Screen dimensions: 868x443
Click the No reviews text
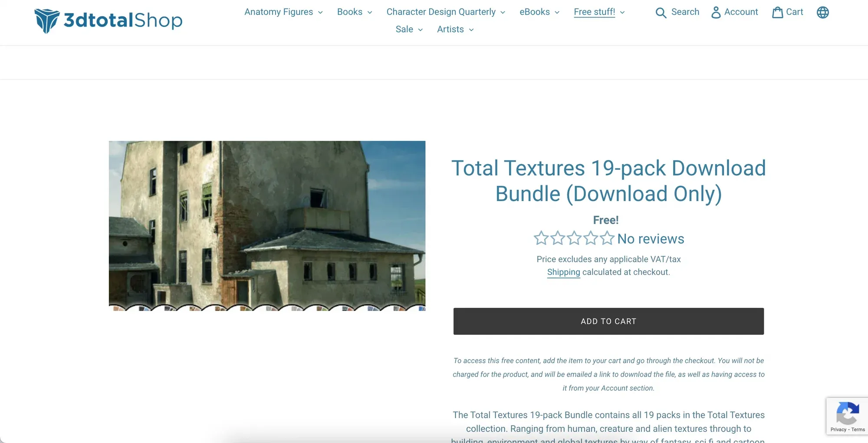651,239
